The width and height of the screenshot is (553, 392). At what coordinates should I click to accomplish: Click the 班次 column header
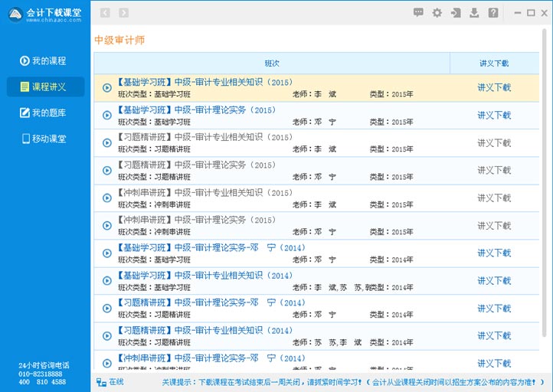coord(272,64)
